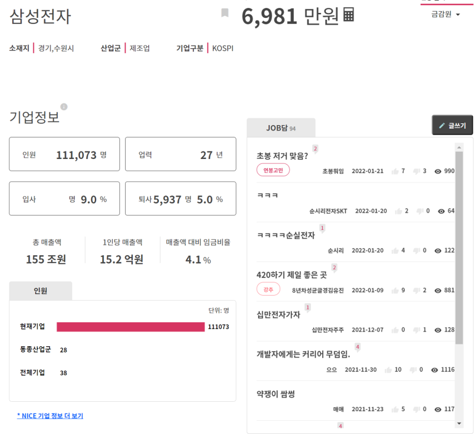
Task: Click the 글쓰기 write button
Action: click(453, 125)
